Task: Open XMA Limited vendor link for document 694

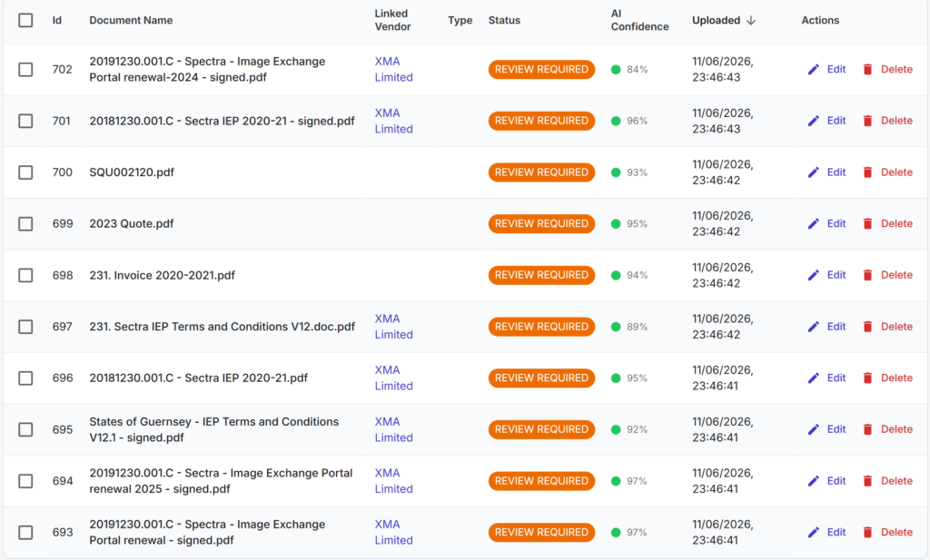Action: [393, 481]
